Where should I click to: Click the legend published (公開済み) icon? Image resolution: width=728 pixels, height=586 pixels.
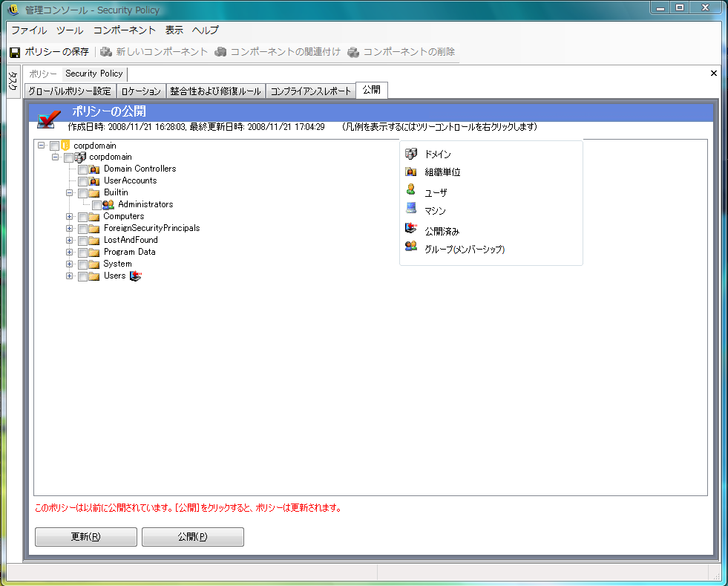411,228
